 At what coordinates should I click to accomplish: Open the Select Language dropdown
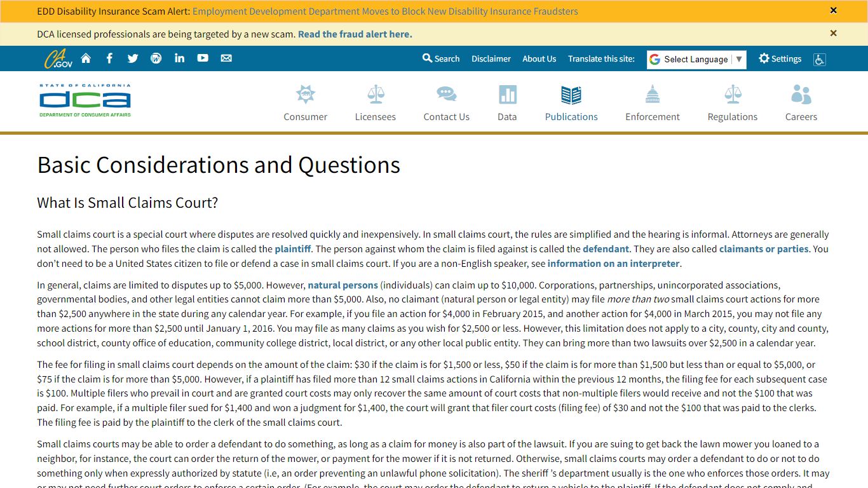click(x=696, y=59)
